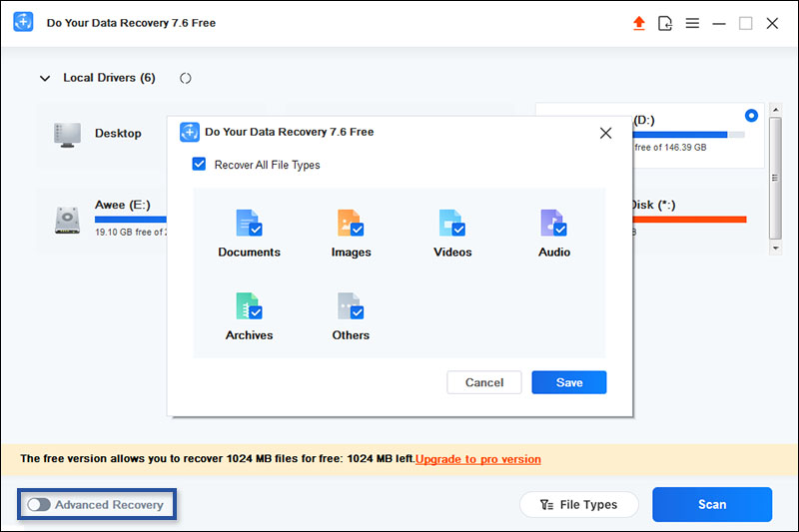Select the Audio file type icon
Image resolution: width=799 pixels, height=532 pixels.
tap(554, 224)
